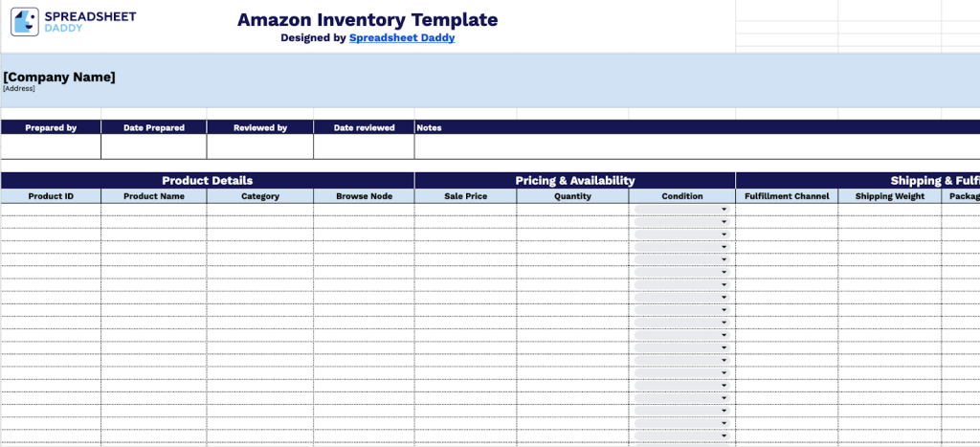This screenshot has height=447, width=980.
Task: Click the [Address] placeholder cell
Action: point(19,89)
